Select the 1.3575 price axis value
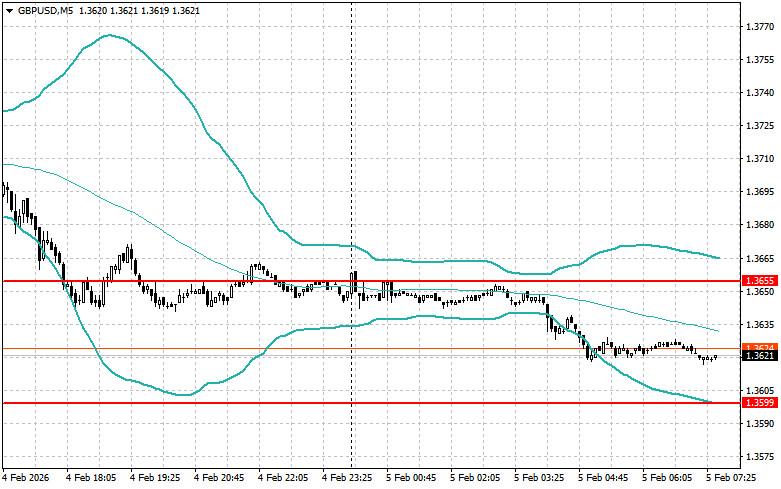 coord(760,457)
